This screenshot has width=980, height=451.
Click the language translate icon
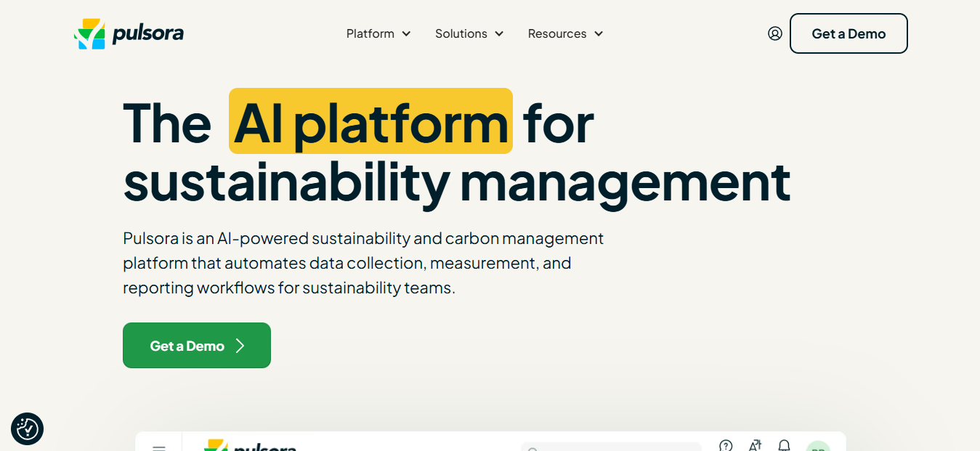click(755, 445)
